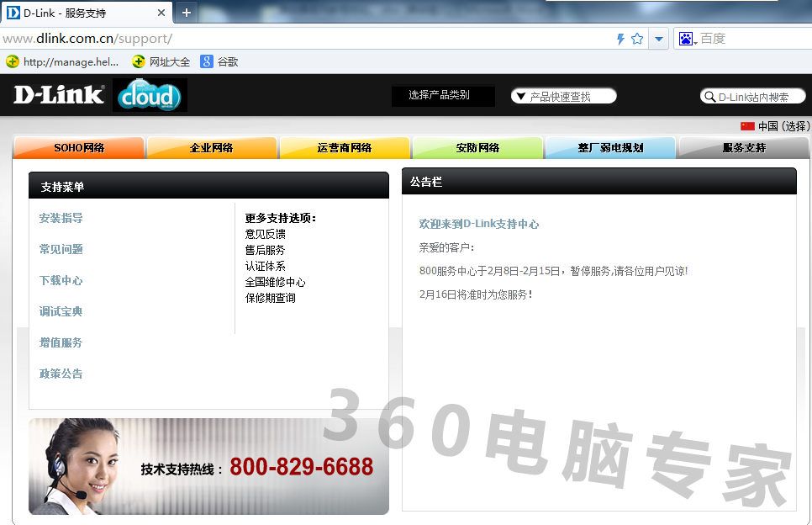Image resolution: width=812 pixels, height=525 pixels.
Task: Open the manage.hel... bookmark
Action: pyautogui.click(x=62, y=61)
